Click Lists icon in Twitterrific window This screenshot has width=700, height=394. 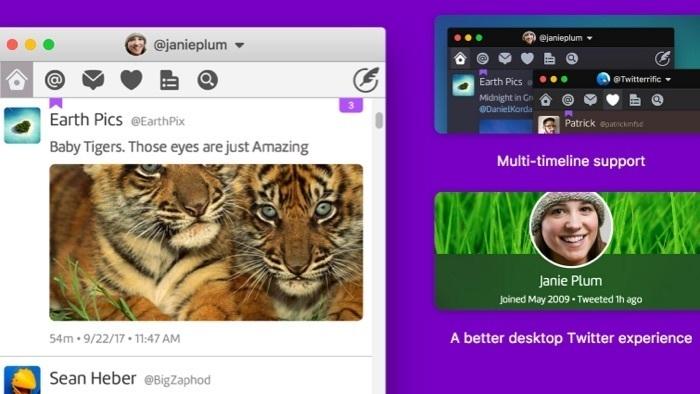pos(635,100)
